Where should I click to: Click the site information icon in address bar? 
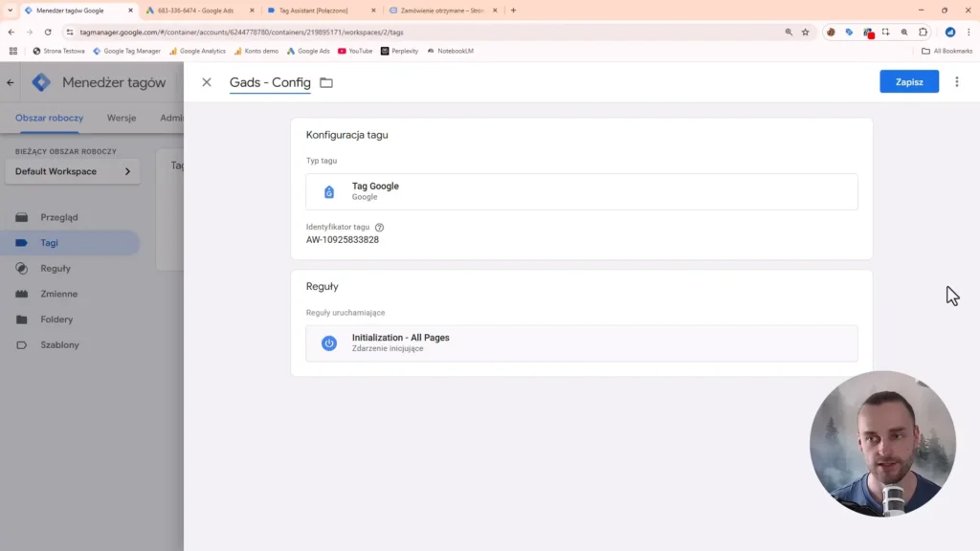(x=70, y=32)
